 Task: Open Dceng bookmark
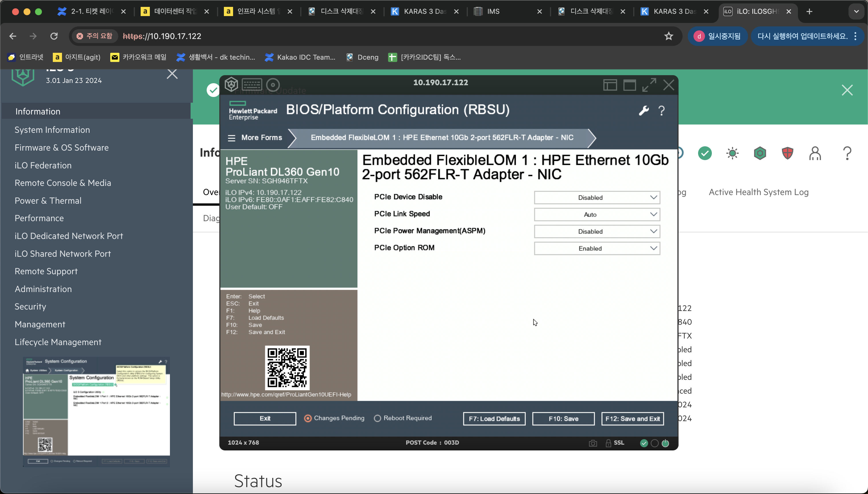pyautogui.click(x=362, y=57)
